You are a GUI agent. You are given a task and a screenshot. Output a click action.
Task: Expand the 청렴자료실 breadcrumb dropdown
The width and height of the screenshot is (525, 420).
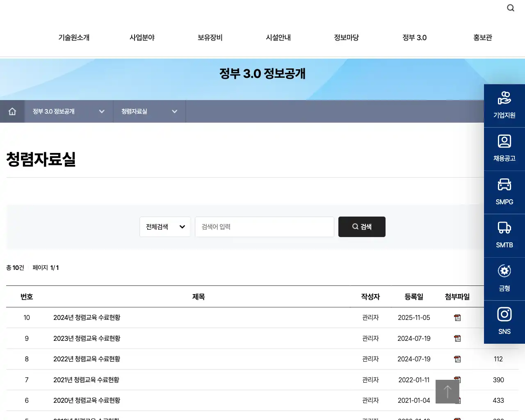pyautogui.click(x=174, y=111)
